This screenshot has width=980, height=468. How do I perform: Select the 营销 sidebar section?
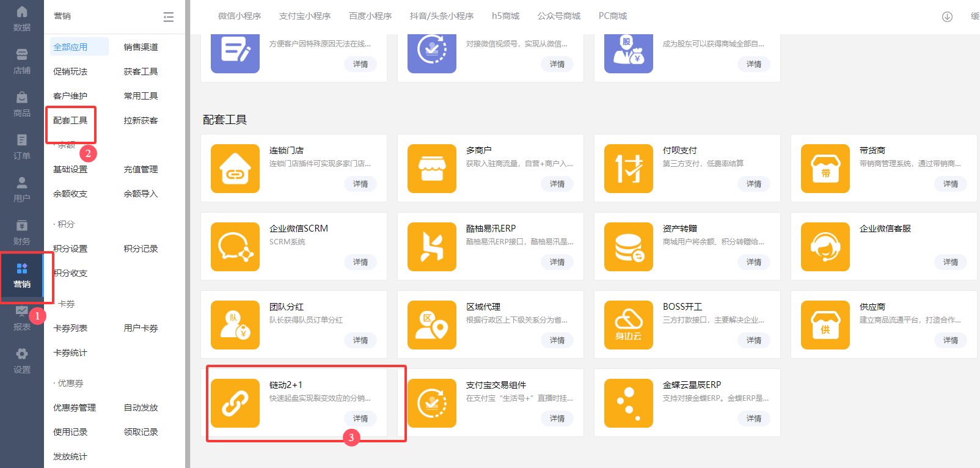click(22, 276)
